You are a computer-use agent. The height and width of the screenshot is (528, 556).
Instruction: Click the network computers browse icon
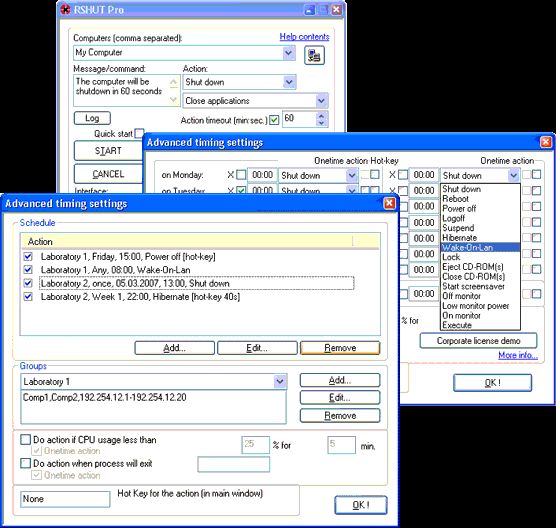tap(314, 55)
